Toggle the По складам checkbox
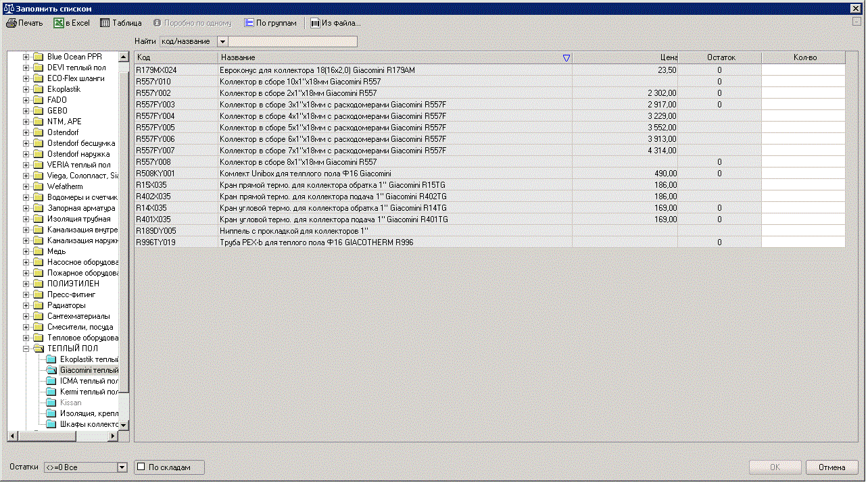 tap(141, 467)
